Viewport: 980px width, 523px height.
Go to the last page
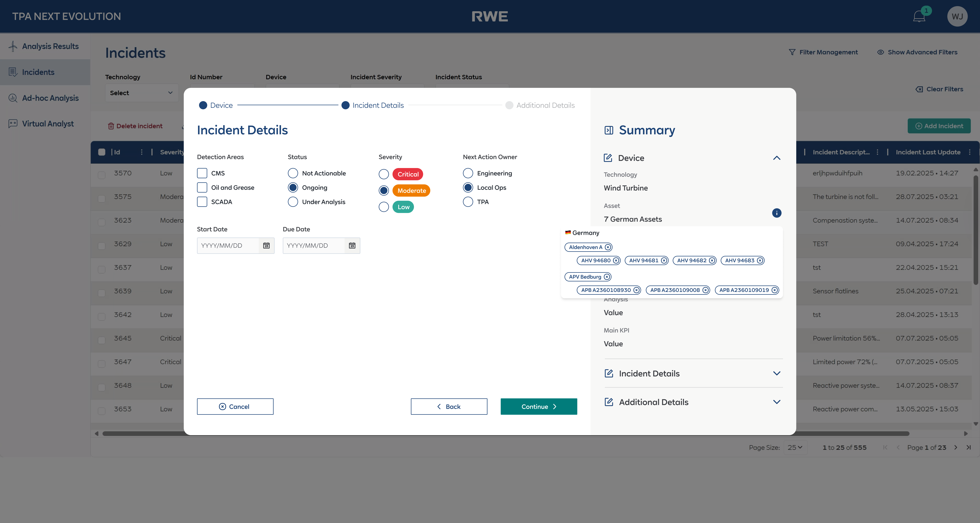coord(969,447)
